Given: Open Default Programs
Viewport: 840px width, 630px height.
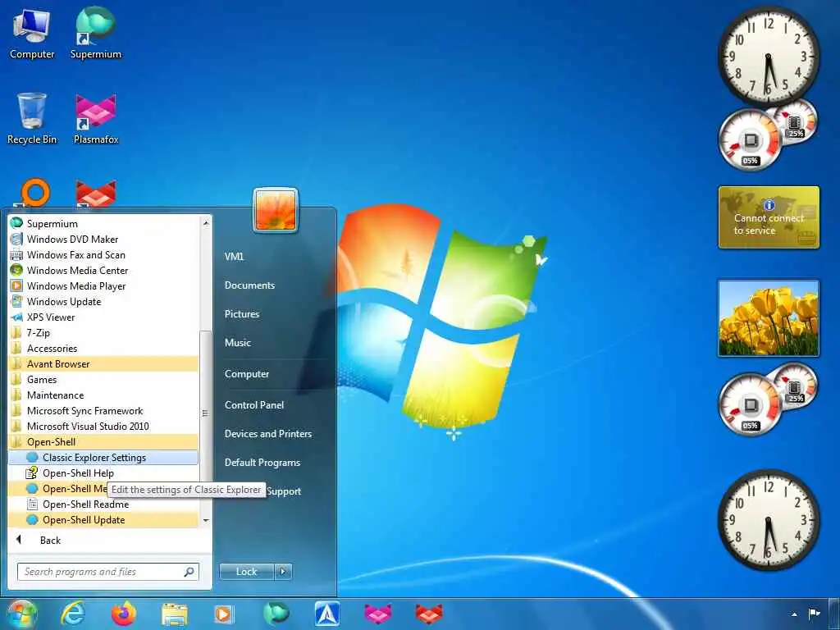Looking at the screenshot, I should click(x=262, y=463).
